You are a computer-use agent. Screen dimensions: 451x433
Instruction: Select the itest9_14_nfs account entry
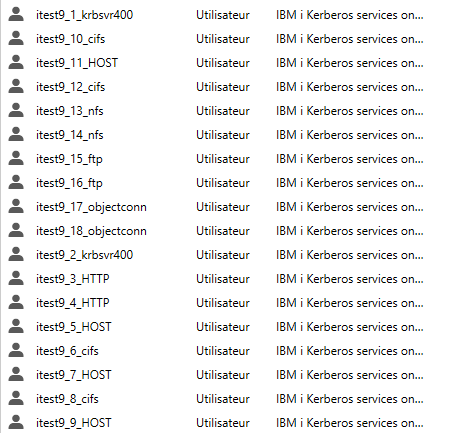coord(70,135)
